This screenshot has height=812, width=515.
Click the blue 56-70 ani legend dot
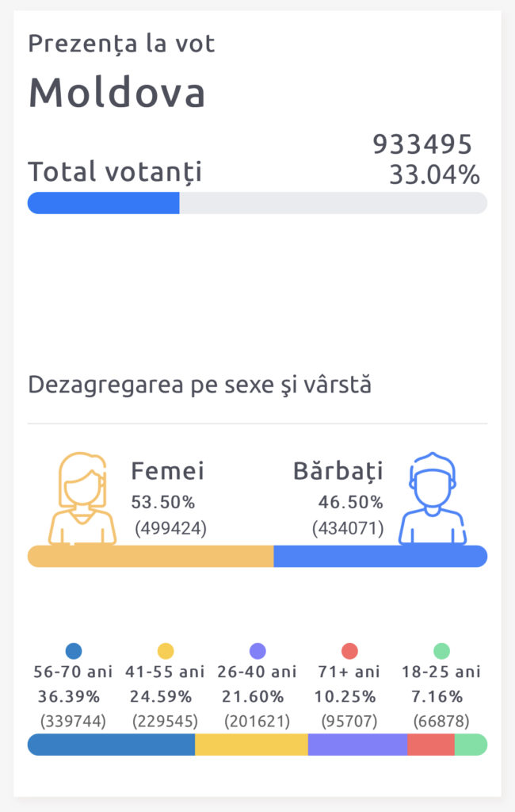coord(73,652)
